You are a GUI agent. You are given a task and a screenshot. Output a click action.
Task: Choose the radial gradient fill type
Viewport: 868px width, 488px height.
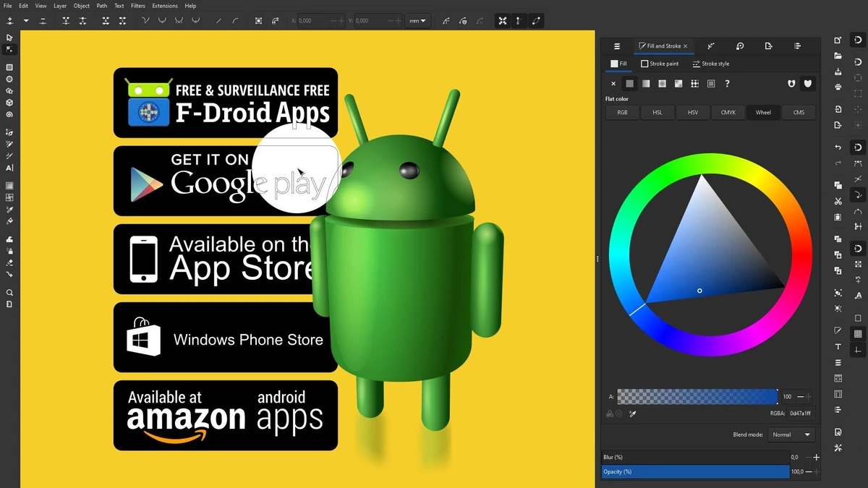coord(662,84)
